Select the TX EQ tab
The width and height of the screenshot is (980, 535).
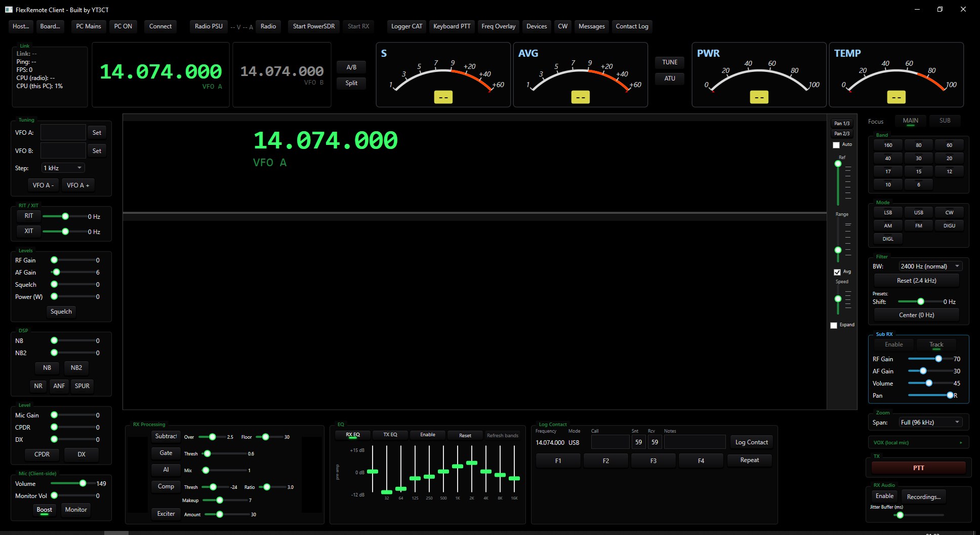pos(390,435)
